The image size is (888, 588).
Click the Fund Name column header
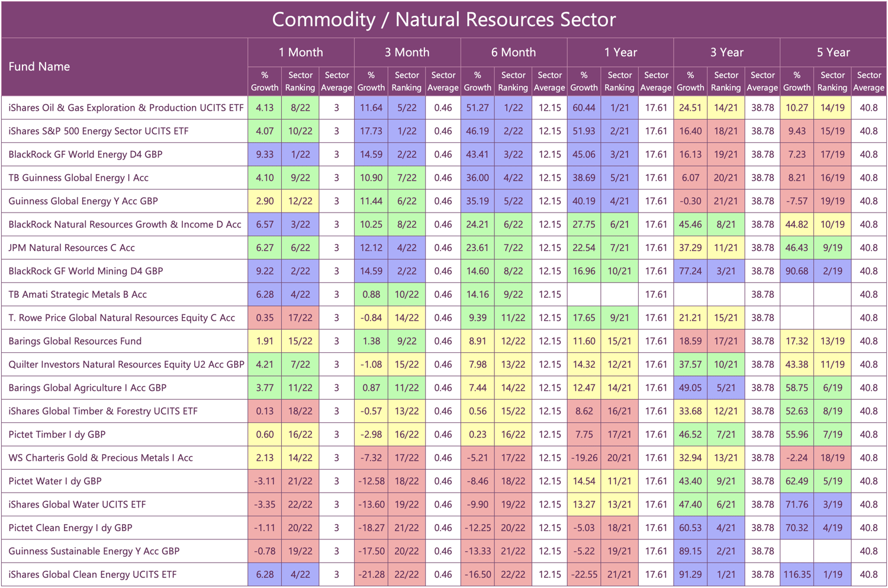point(39,66)
